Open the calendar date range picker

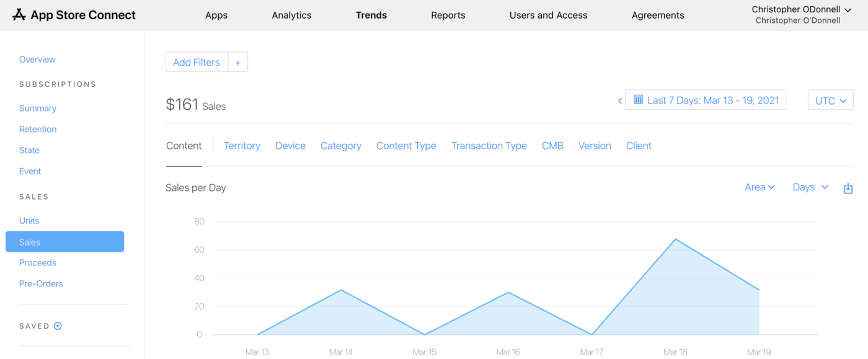706,100
